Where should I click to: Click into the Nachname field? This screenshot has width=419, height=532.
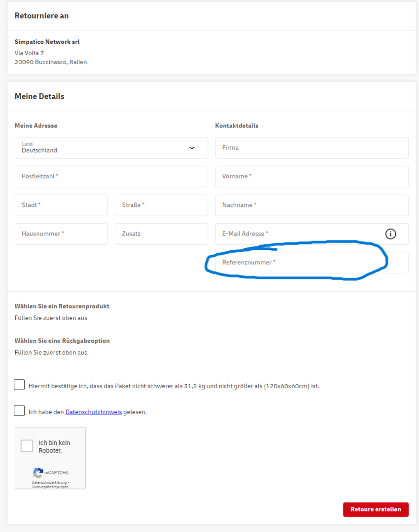tap(312, 205)
